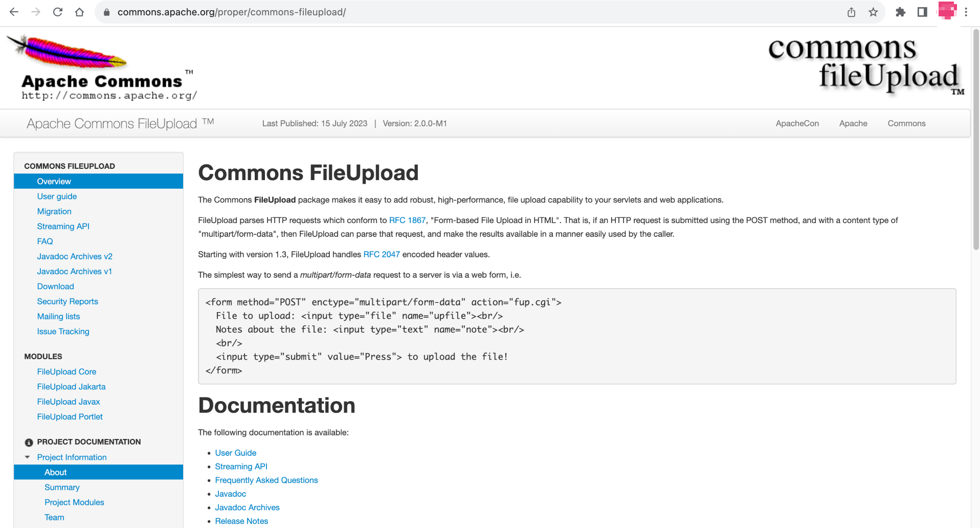Click the form method="POST" code line

coord(383,302)
